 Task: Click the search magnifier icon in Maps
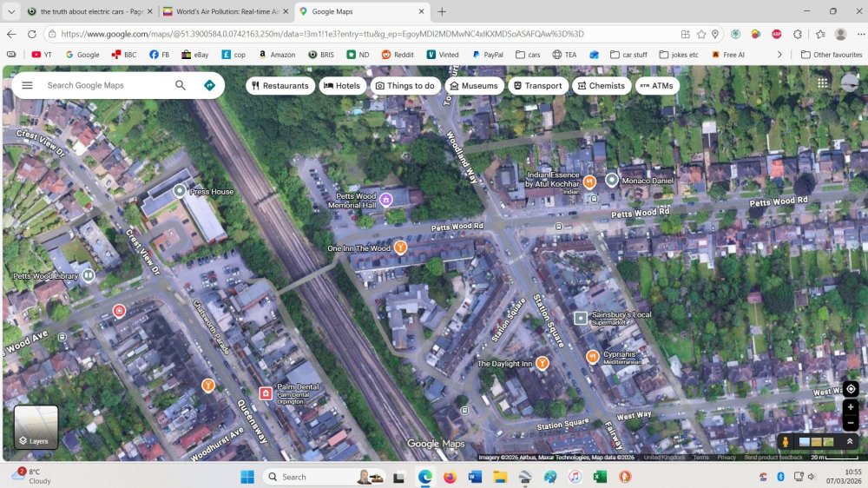(x=181, y=85)
